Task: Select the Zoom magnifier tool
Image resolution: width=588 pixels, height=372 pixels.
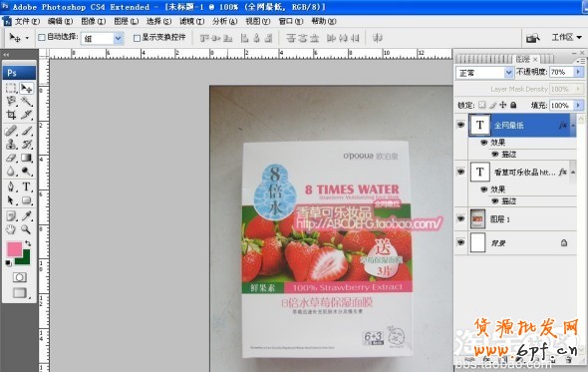Action: click(26, 229)
